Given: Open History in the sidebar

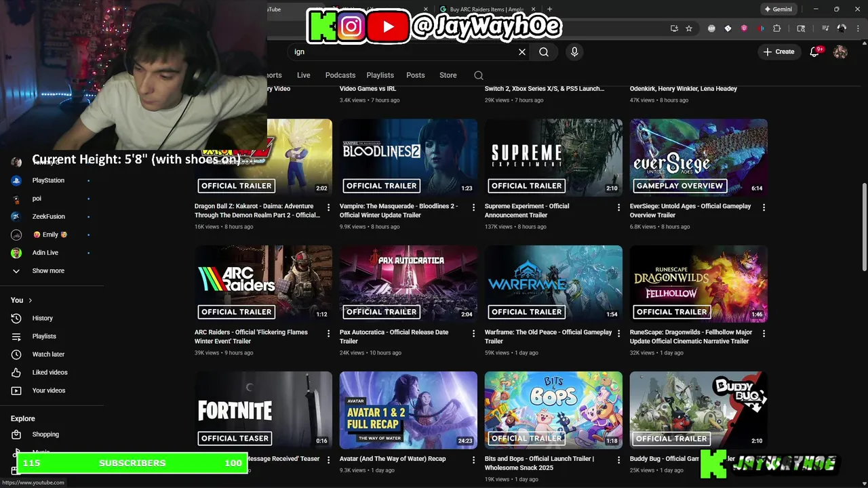Looking at the screenshot, I should point(42,318).
